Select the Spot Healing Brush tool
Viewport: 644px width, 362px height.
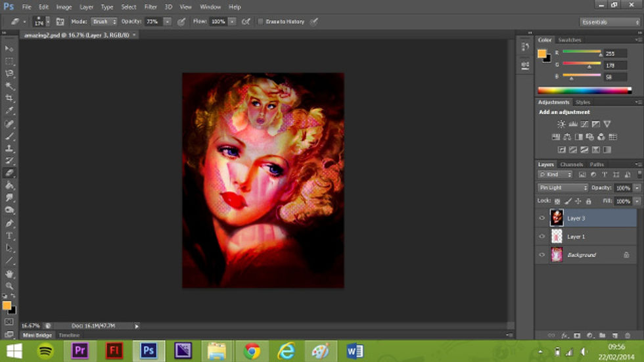9,124
